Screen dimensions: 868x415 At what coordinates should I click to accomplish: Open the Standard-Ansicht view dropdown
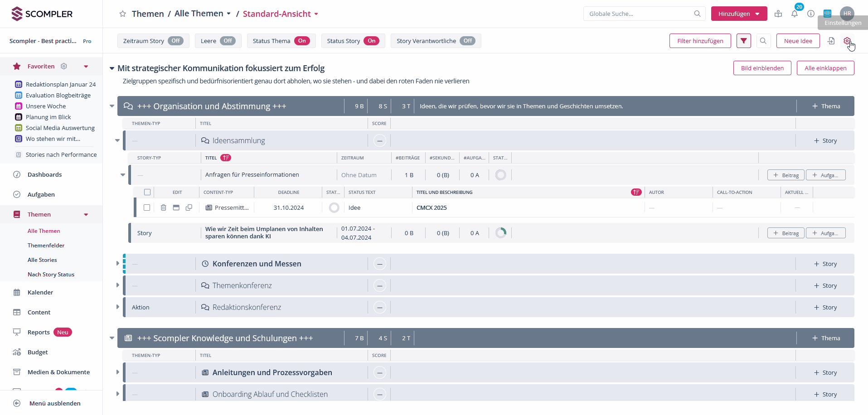click(x=281, y=14)
